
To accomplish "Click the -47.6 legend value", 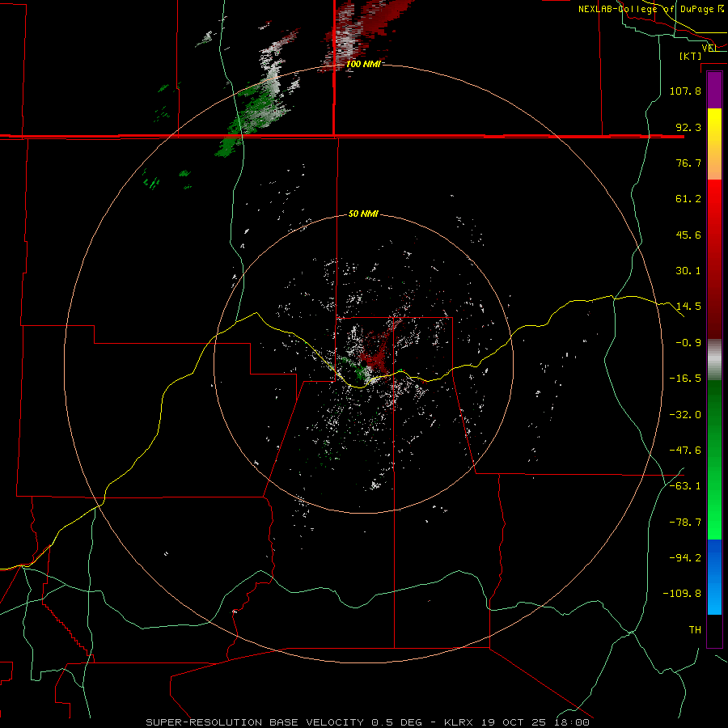I will [x=685, y=451].
